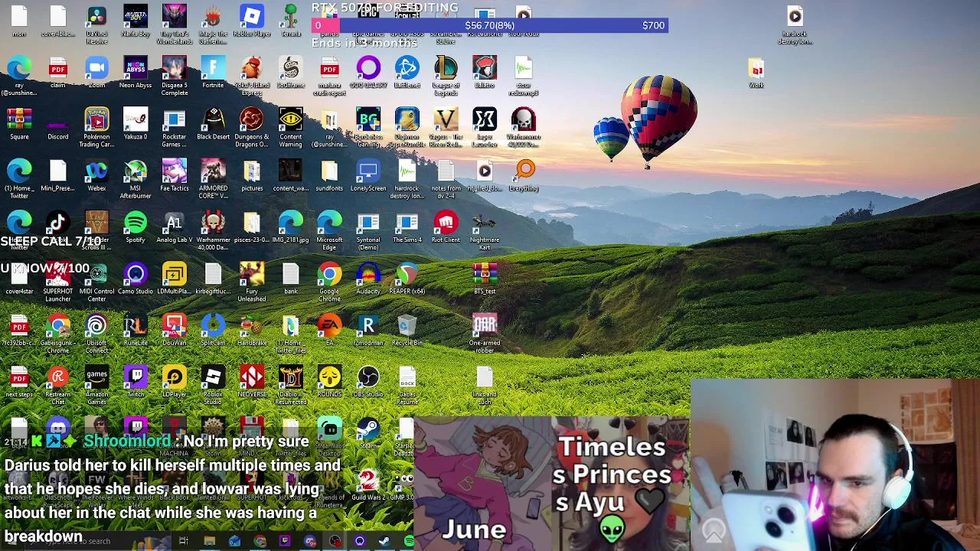Open RuneLite desktop icon
The height and width of the screenshot is (551, 980).
(136, 326)
